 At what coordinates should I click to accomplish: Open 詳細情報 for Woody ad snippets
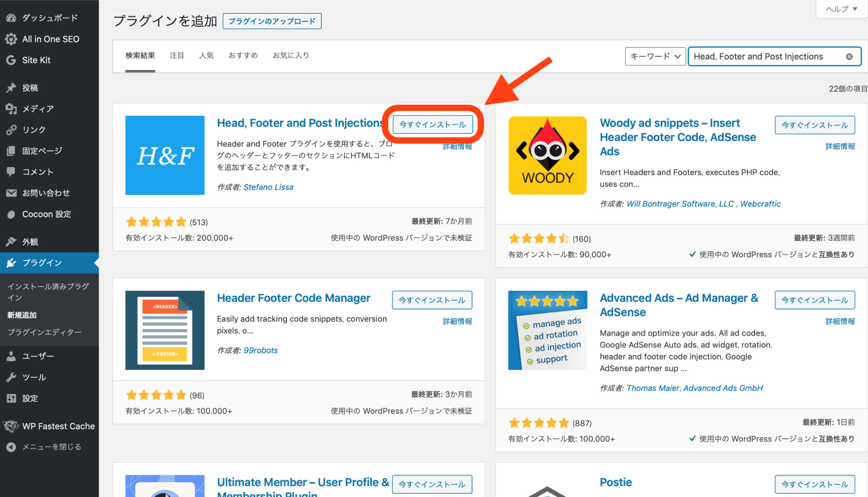click(840, 147)
